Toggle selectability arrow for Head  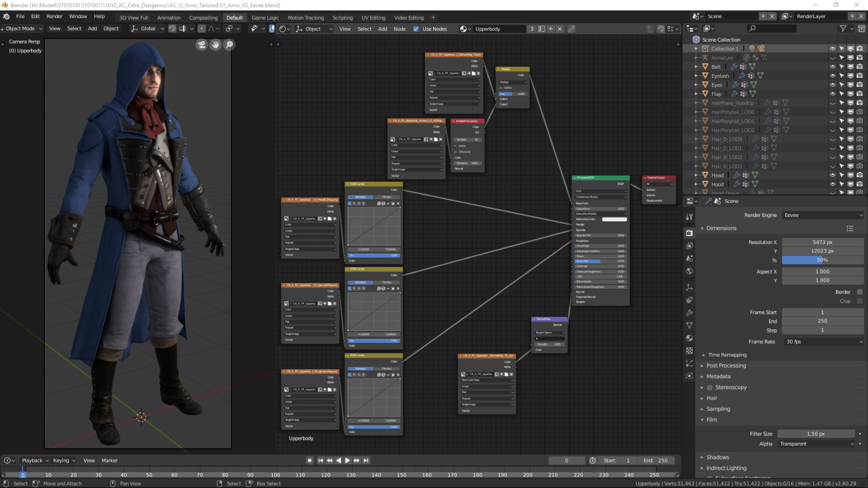pos(841,175)
